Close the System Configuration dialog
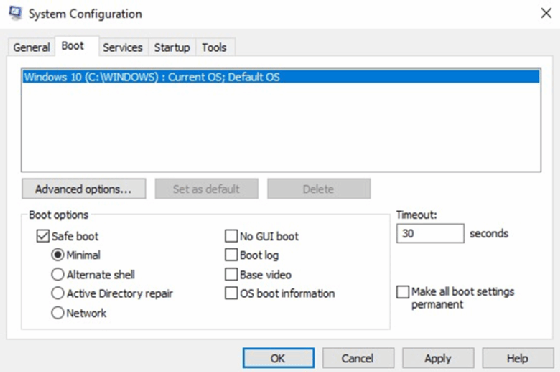The width and height of the screenshot is (560, 372). (x=545, y=14)
